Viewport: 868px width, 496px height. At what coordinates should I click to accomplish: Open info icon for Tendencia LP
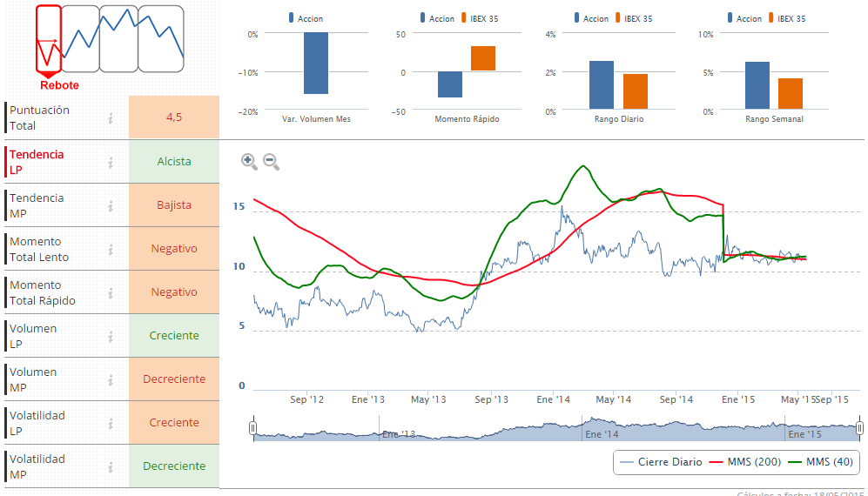point(111,162)
